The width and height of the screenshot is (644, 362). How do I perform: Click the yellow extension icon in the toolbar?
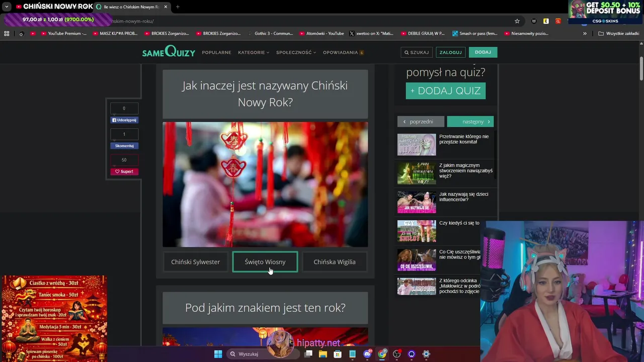(x=546, y=21)
